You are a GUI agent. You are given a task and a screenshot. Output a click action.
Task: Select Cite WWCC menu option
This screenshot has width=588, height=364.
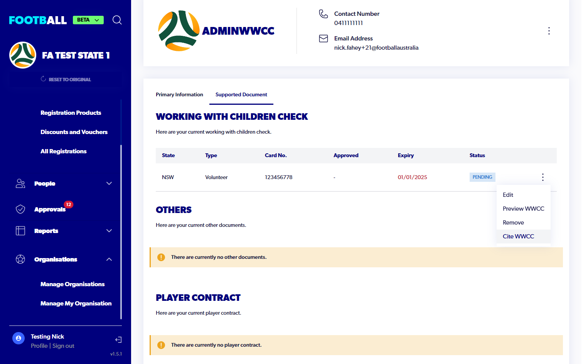point(524,237)
